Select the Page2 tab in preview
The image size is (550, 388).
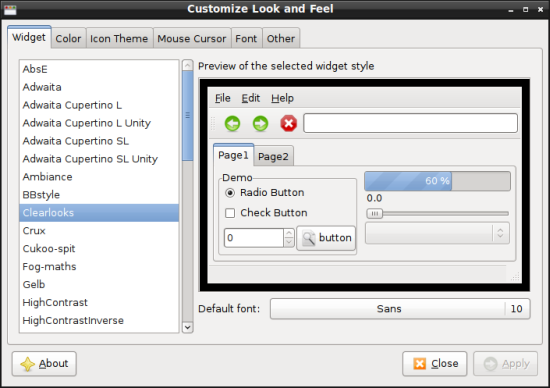coord(273,156)
